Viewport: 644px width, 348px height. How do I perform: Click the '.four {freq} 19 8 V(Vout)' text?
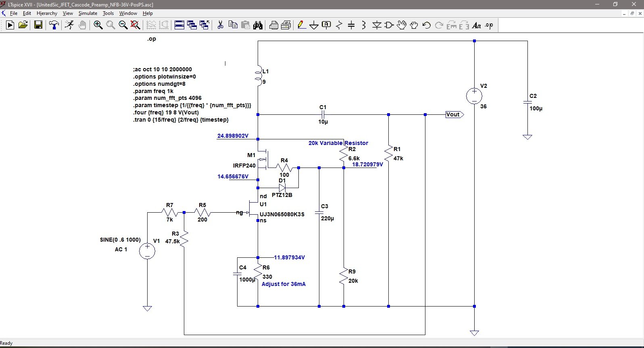click(x=166, y=112)
